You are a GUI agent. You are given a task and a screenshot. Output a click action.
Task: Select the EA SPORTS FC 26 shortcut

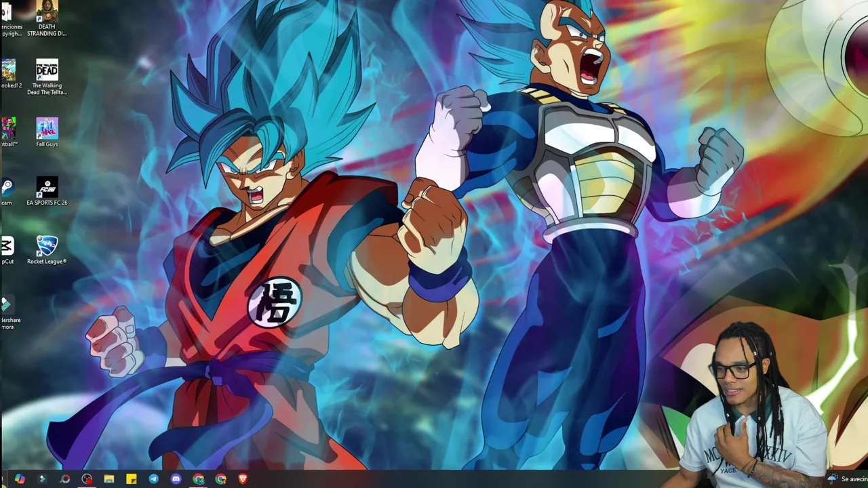(x=47, y=191)
